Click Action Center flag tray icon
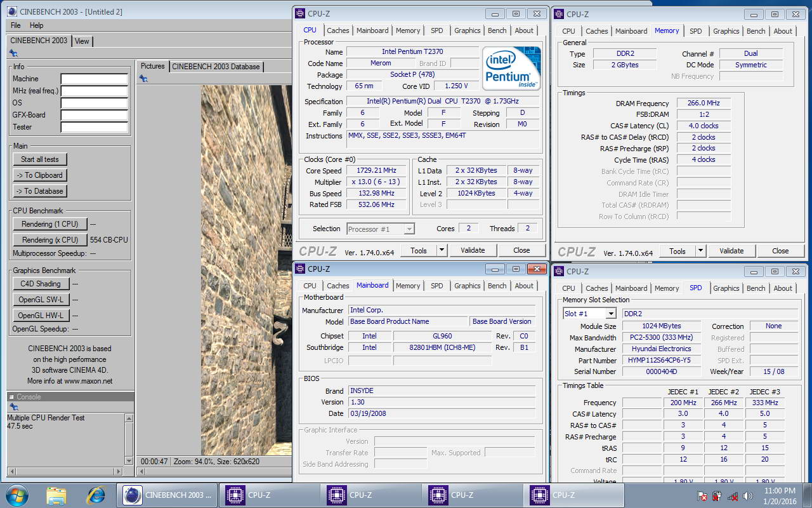The image size is (812, 508). 702,496
